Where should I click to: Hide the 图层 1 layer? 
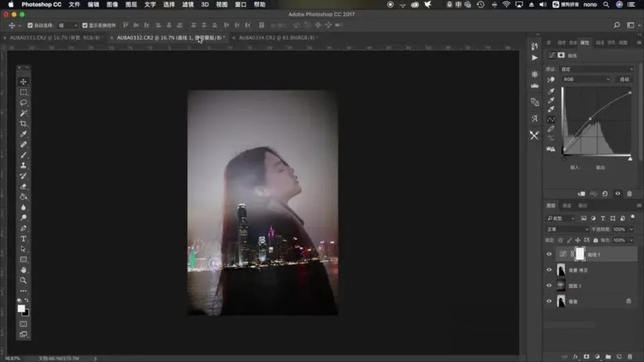(549, 286)
